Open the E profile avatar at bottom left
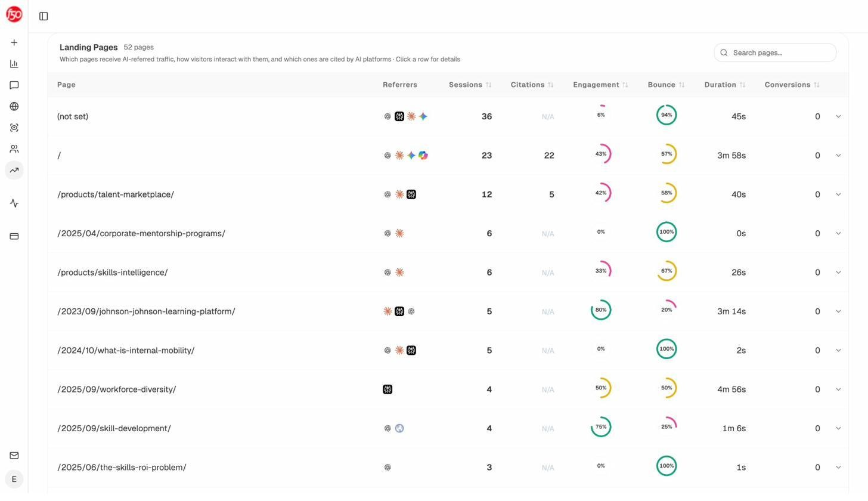Viewport: 868px width, 501px height. (14, 479)
